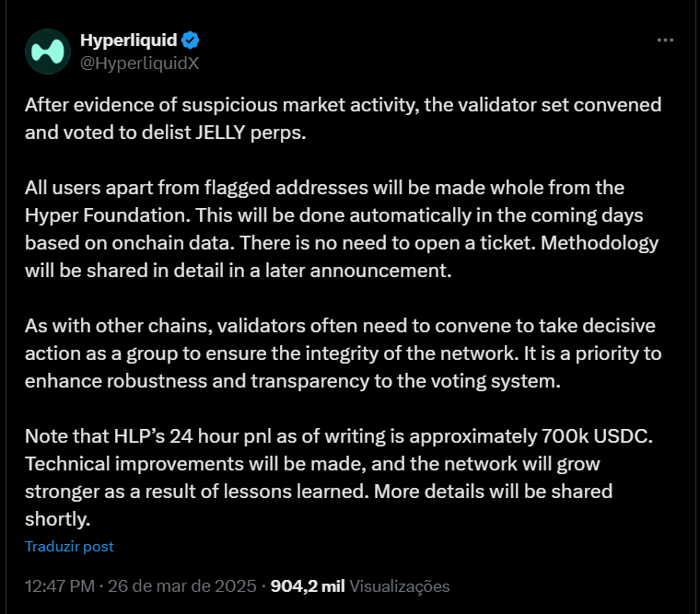Open the 12:47 PM timestamp
This screenshot has width=700, height=614.
(60, 586)
